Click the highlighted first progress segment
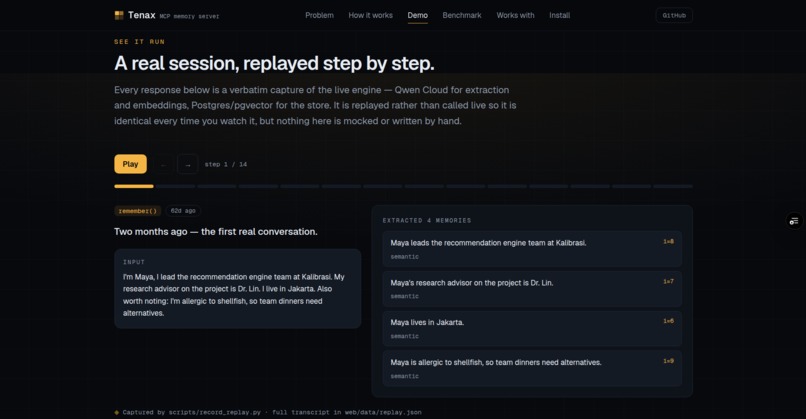Screen dimensions: 806x419 [x=134, y=186]
